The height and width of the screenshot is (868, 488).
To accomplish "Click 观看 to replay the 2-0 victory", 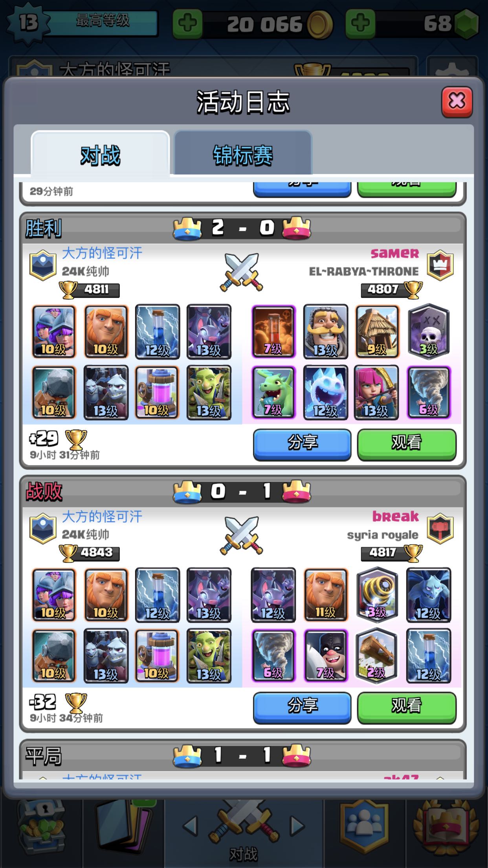I will click(407, 444).
